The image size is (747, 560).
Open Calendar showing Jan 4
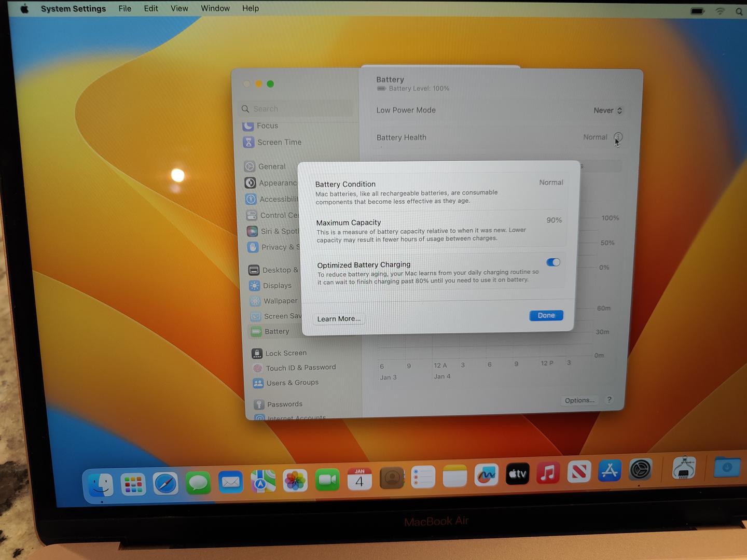click(x=359, y=479)
